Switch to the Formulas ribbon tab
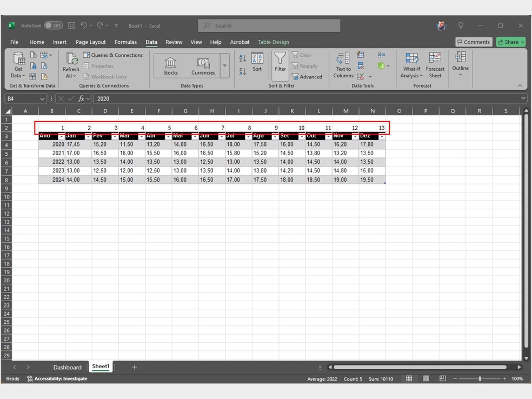The width and height of the screenshot is (532, 399). pos(125,42)
